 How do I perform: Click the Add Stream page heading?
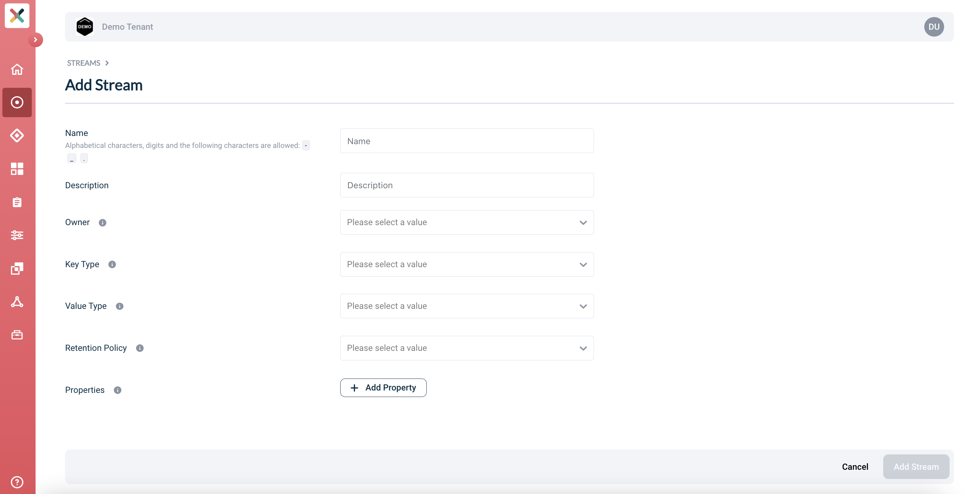pos(104,85)
